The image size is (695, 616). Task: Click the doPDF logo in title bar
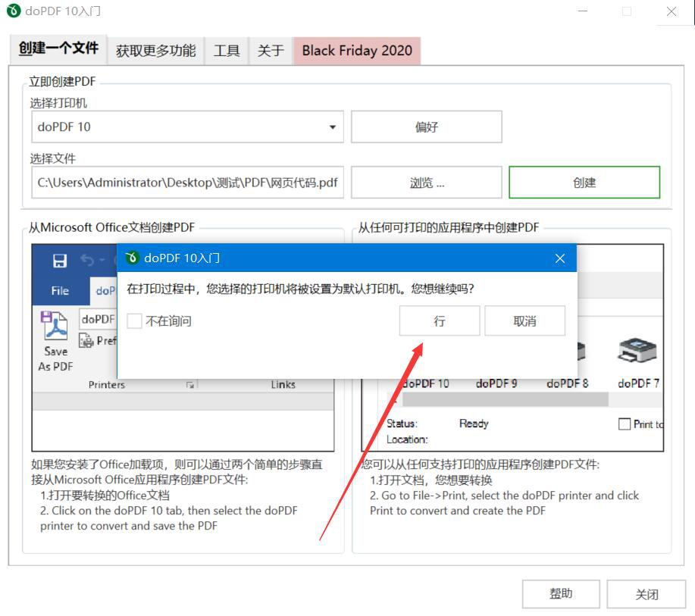[14, 11]
